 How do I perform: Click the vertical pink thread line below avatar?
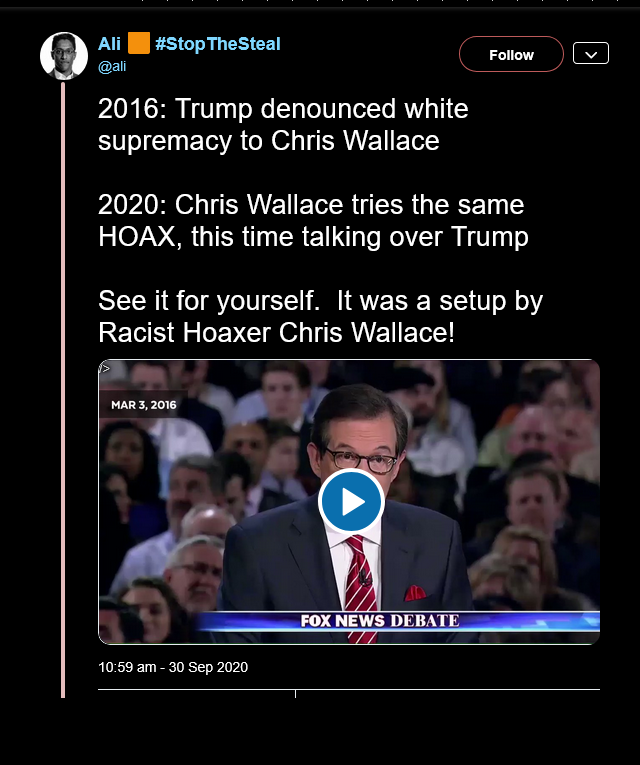[x=63, y=390]
